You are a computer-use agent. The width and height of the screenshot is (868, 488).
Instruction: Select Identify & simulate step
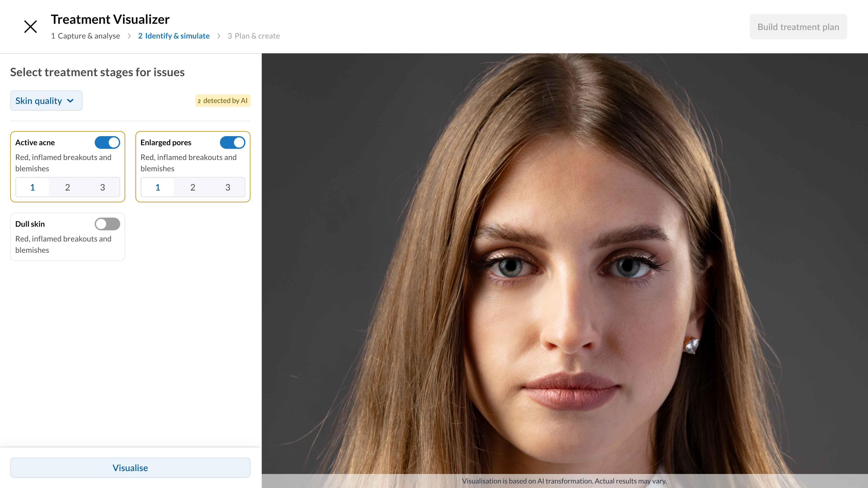click(174, 36)
